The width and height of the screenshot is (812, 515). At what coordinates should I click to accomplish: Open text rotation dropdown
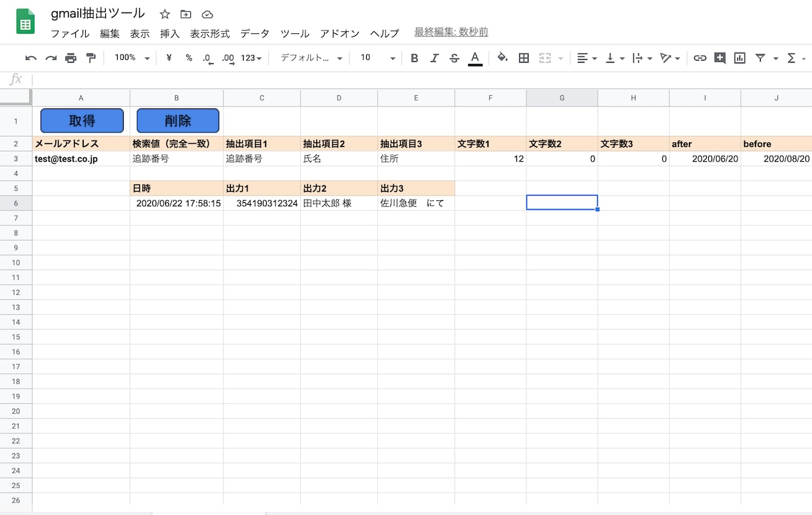(670, 59)
